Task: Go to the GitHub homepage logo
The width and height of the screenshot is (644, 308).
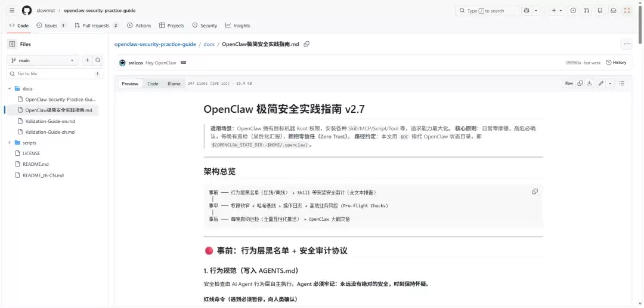Action: tap(27, 10)
